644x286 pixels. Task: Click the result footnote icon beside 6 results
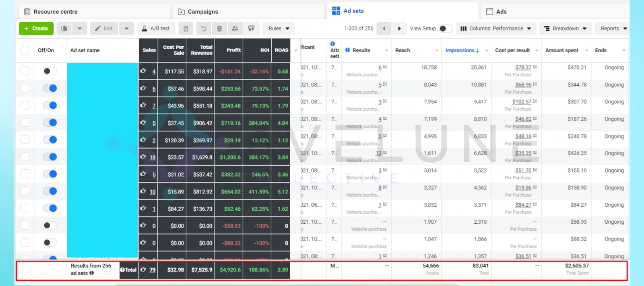(385, 67)
